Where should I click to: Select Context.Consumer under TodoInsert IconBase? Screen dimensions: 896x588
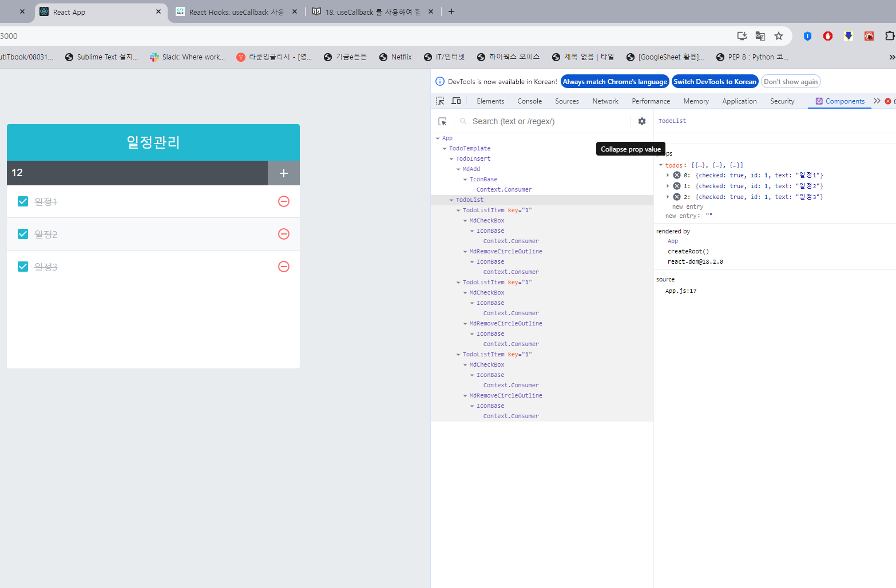point(504,190)
